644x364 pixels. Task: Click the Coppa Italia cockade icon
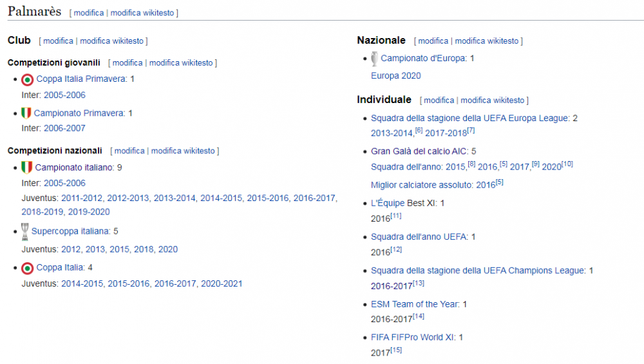coord(27,268)
